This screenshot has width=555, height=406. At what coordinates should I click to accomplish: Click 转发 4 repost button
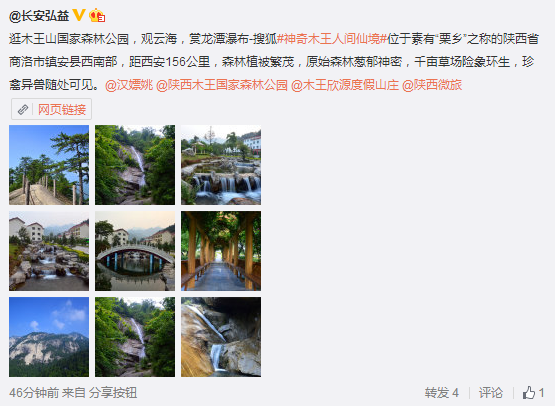442,393
